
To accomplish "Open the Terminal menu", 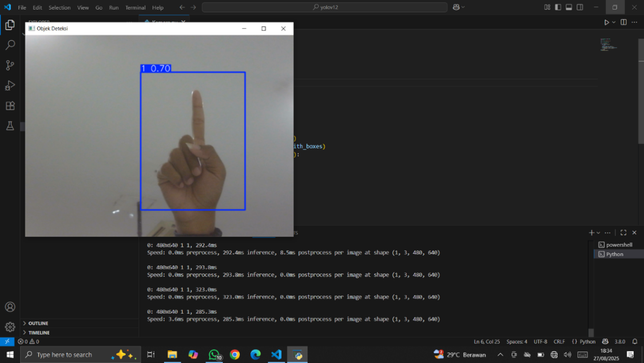I will tap(135, 7).
